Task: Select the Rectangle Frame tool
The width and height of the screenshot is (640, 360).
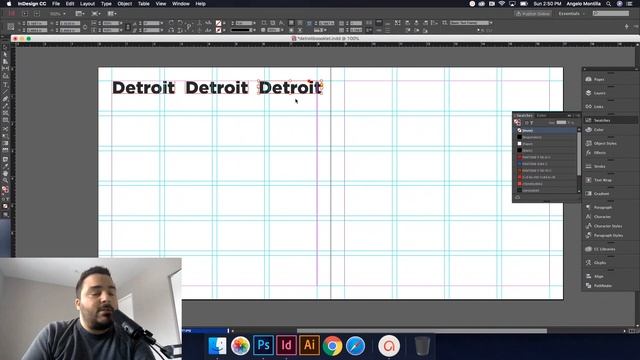Action: [x=5, y=113]
